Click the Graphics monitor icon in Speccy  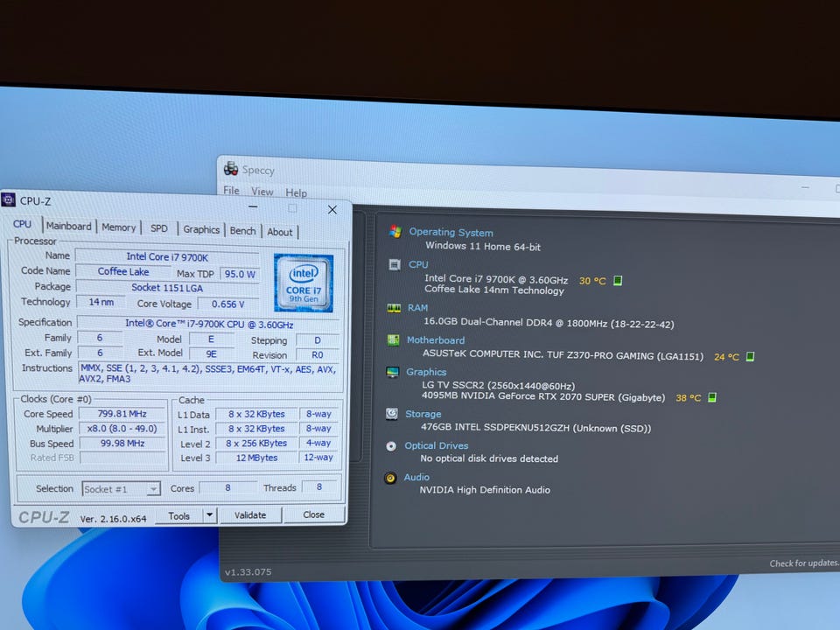[x=393, y=373]
